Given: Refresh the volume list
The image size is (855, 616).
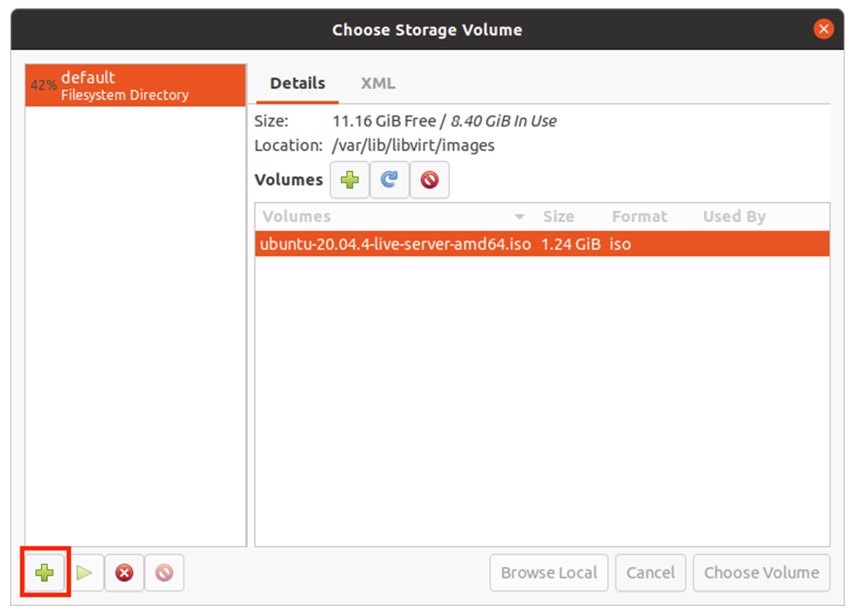Looking at the screenshot, I should pyautogui.click(x=389, y=180).
